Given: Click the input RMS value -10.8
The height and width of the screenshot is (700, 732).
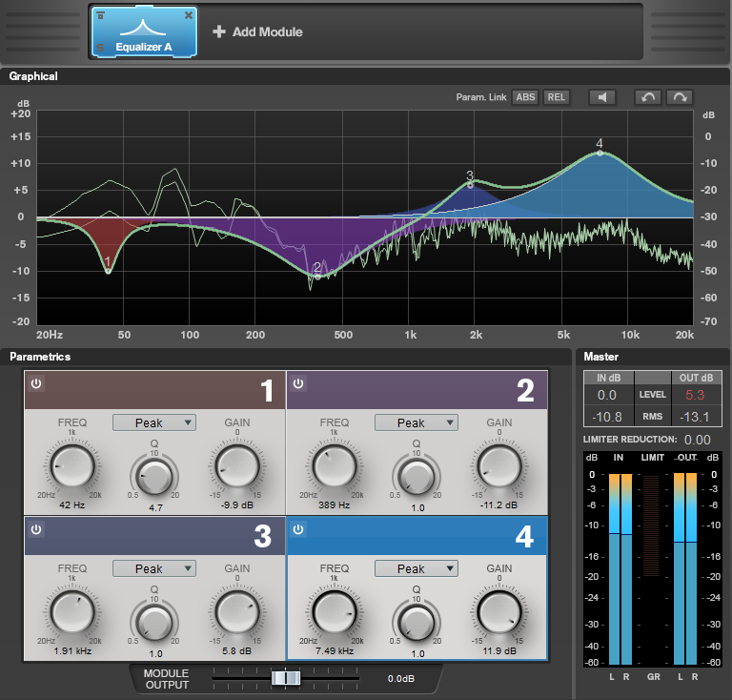Looking at the screenshot, I should (607, 417).
